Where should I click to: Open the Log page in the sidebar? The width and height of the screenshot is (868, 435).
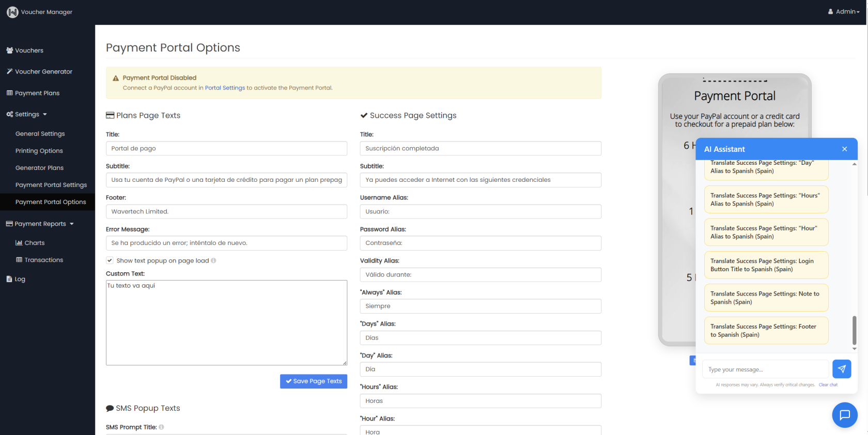point(16,279)
